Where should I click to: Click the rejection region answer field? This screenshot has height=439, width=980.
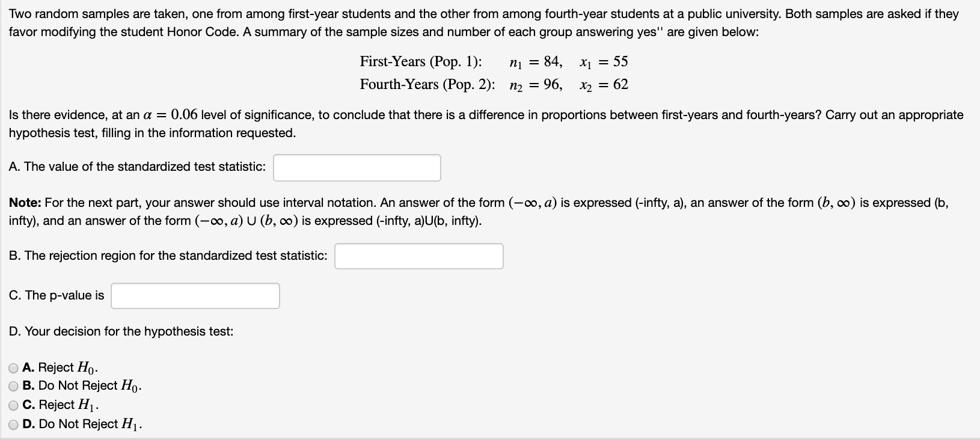coord(419,256)
